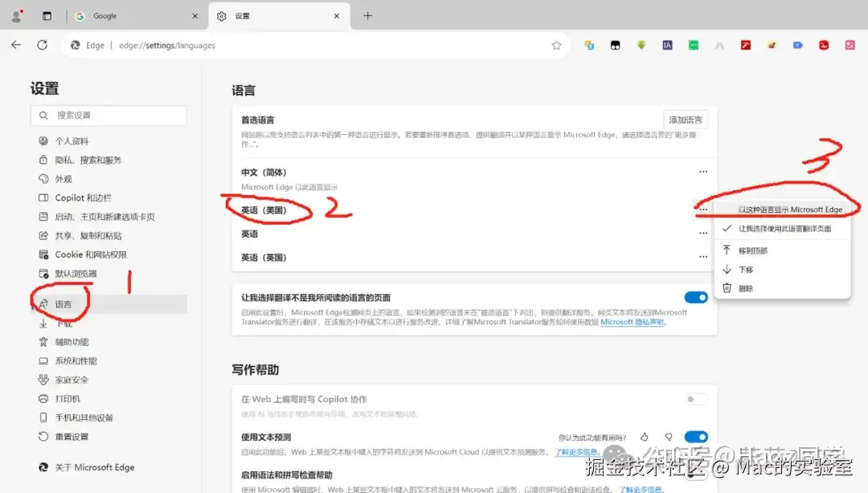Image resolution: width=868 pixels, height=493 pixels.
Task: Open 辅助功能 settings section
Action: (x=72, y=342)
